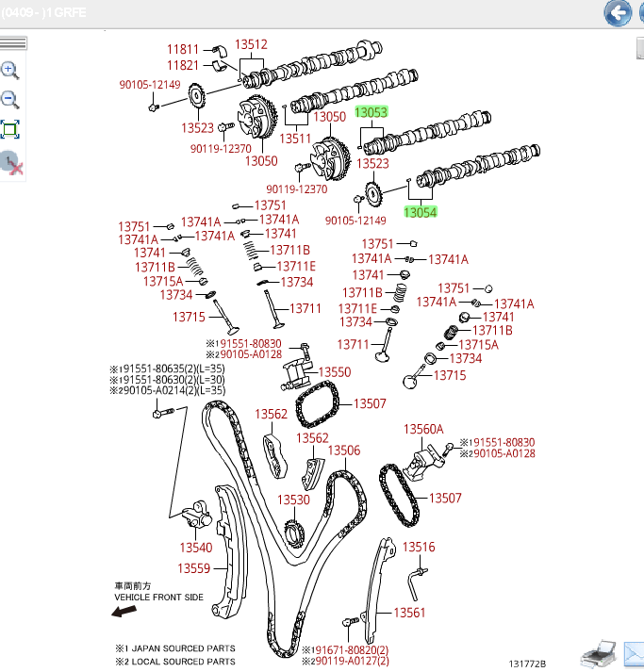Click the camshaft drawing for highlighted 13053

click(427, 133)
